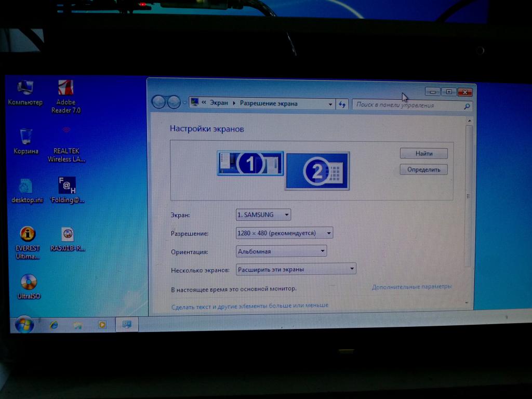Click the Back navigation arrow
The image size is (532, 399).
(x=158, y=102)
